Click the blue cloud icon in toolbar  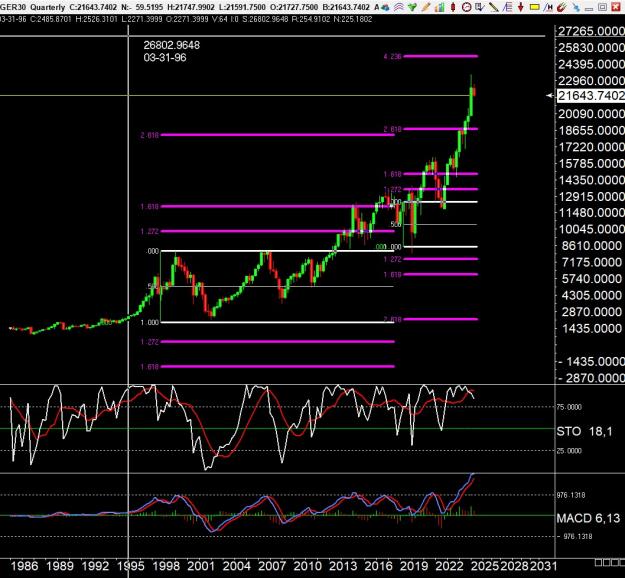385,7
